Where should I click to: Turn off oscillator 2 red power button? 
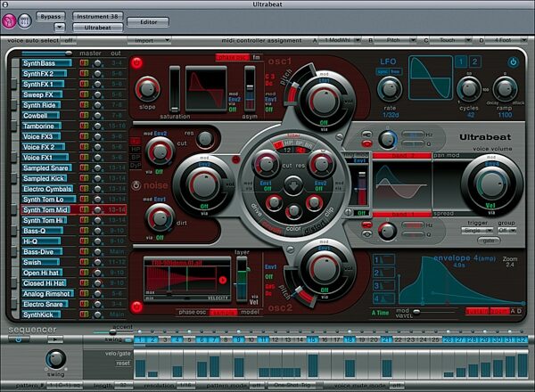tap(136, 306)
